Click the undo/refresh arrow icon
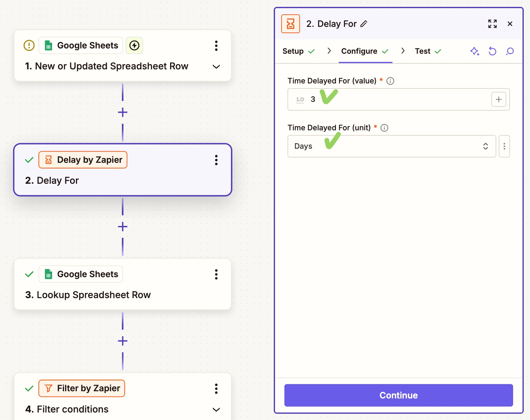Viewport: 530px width, 420px height. click(492, 51)
